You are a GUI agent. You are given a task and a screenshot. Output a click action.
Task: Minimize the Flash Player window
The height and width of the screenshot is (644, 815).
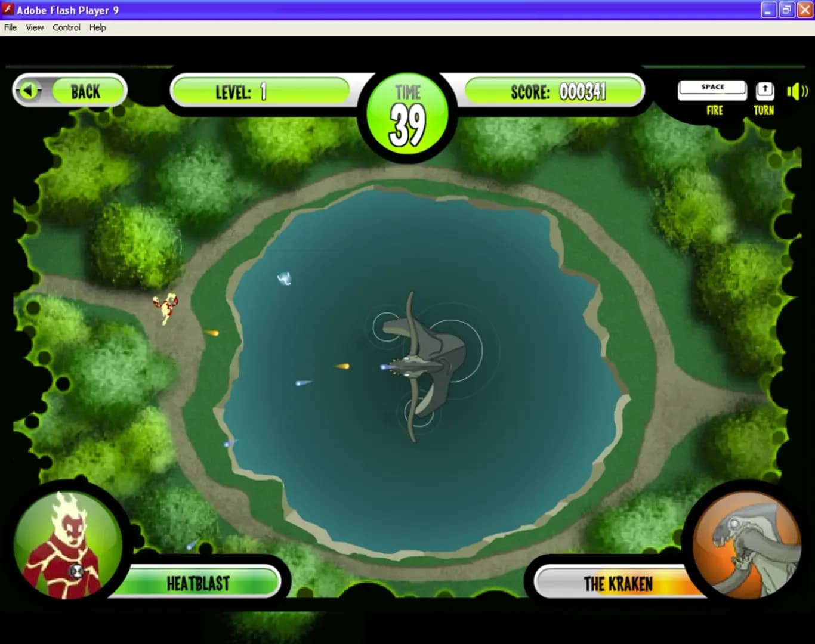pyautogui.click(x=768, y=10)
